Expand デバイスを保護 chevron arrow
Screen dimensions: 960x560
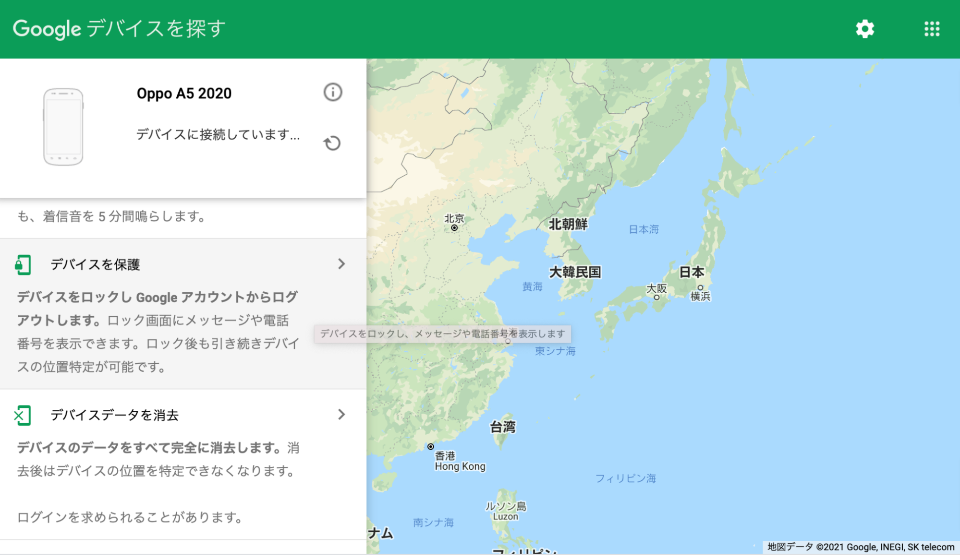tap(341, 264)
